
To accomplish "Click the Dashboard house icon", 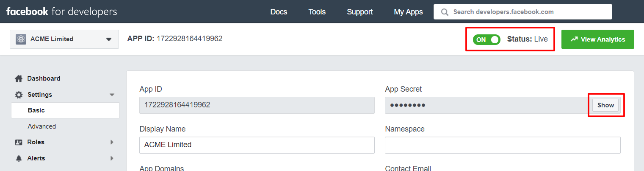I will (18, 78).
